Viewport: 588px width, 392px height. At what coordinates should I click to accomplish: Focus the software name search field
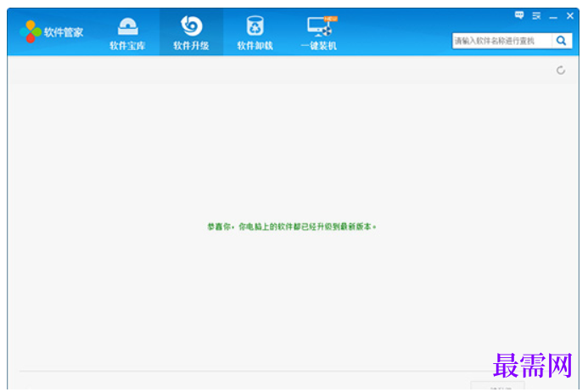click(502, 41)
